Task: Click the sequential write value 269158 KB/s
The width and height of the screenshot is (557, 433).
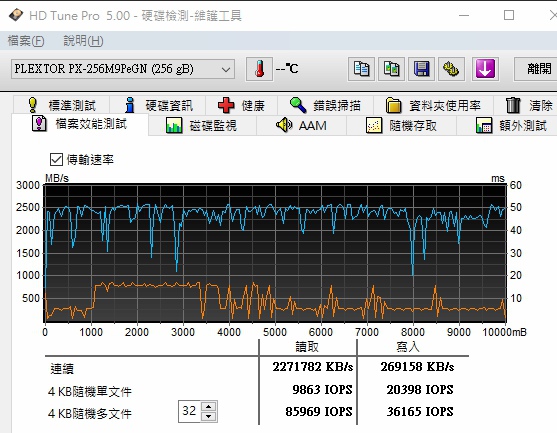Action: (x=417, y=367)
